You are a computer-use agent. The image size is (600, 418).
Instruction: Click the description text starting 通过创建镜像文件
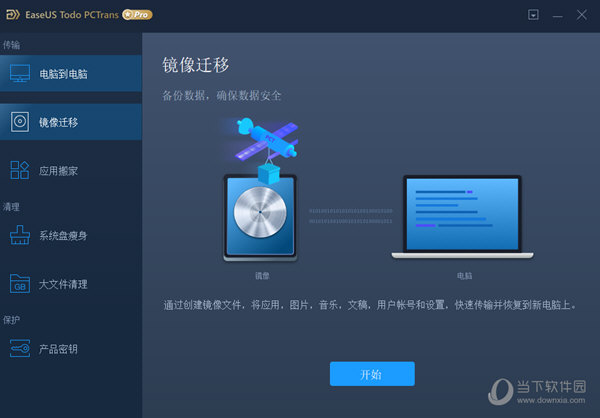370,305
